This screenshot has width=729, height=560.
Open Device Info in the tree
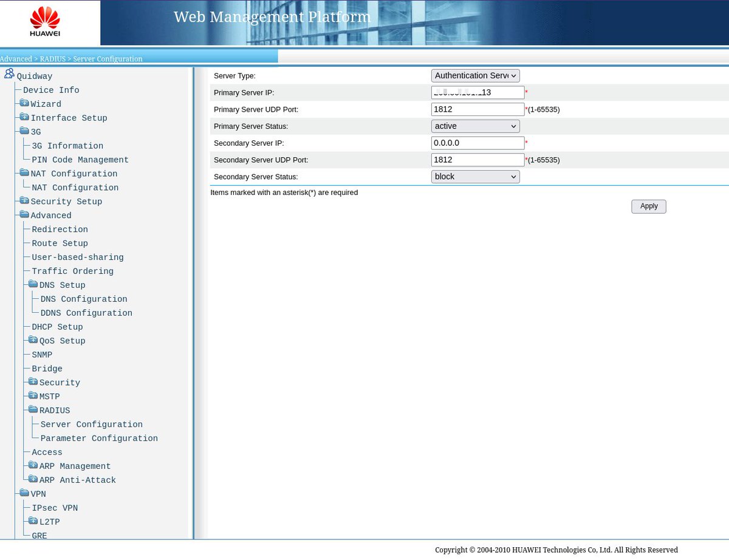pos(51,90)
